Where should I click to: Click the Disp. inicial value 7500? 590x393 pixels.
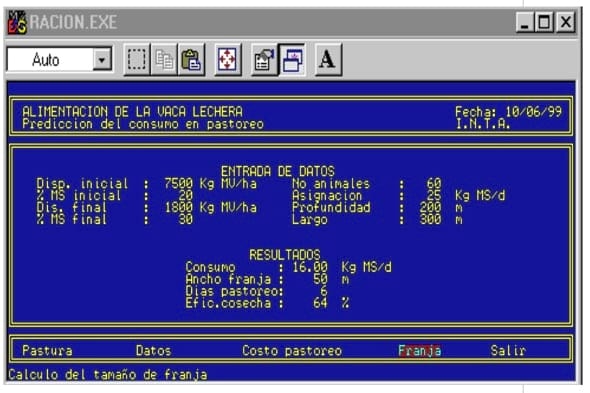pos(179,183)
